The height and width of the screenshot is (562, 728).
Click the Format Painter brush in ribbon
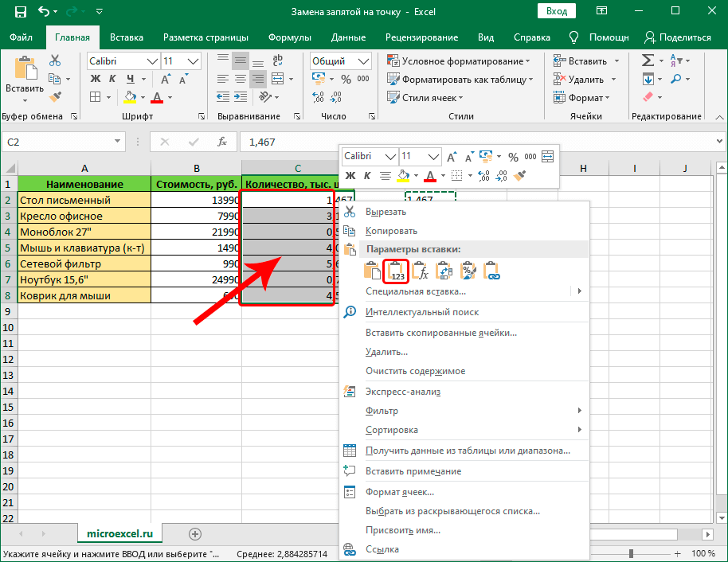pos(55,97)
